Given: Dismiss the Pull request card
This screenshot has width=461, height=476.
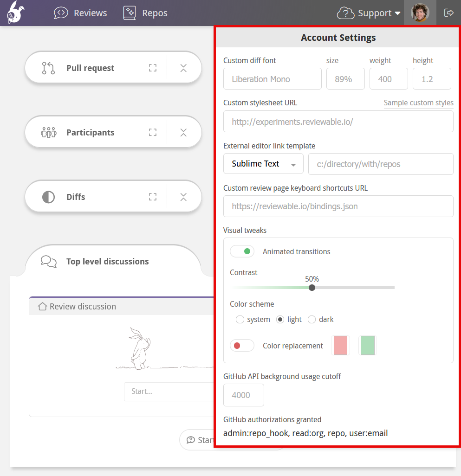Looking at the screenshot, I should pos(183,67).
